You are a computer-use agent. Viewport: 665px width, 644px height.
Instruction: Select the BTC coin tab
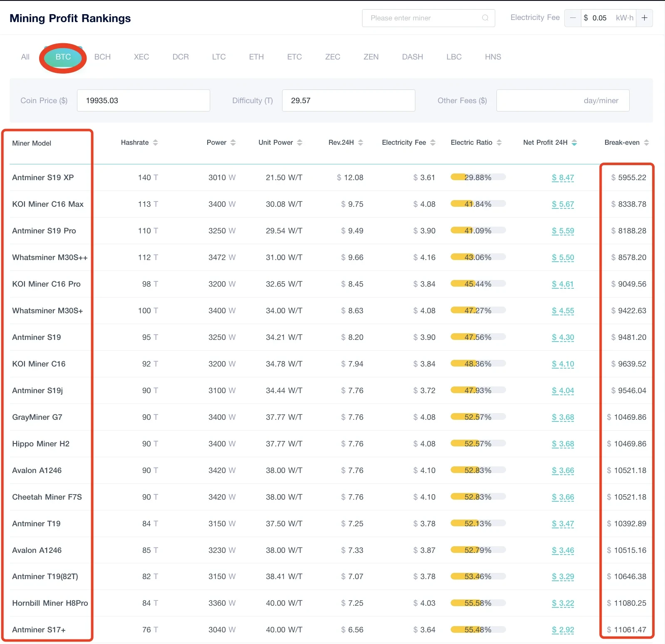[x=63, y=57]
